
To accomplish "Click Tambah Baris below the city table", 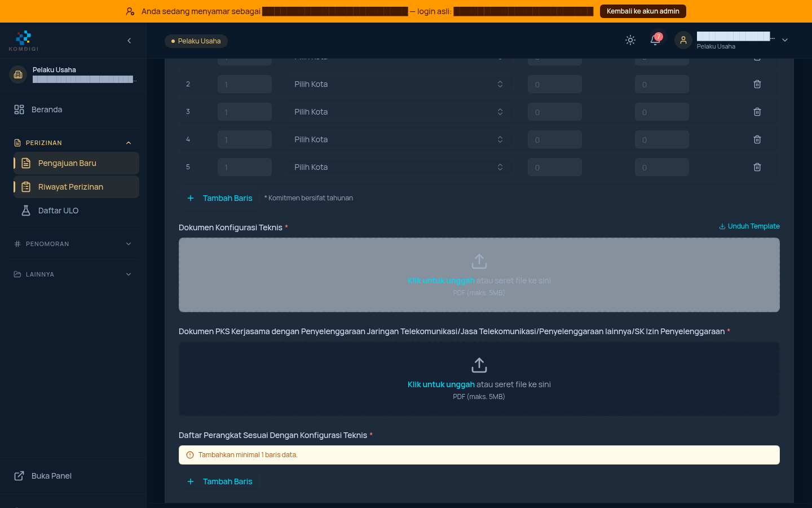I will pos(219,198).
